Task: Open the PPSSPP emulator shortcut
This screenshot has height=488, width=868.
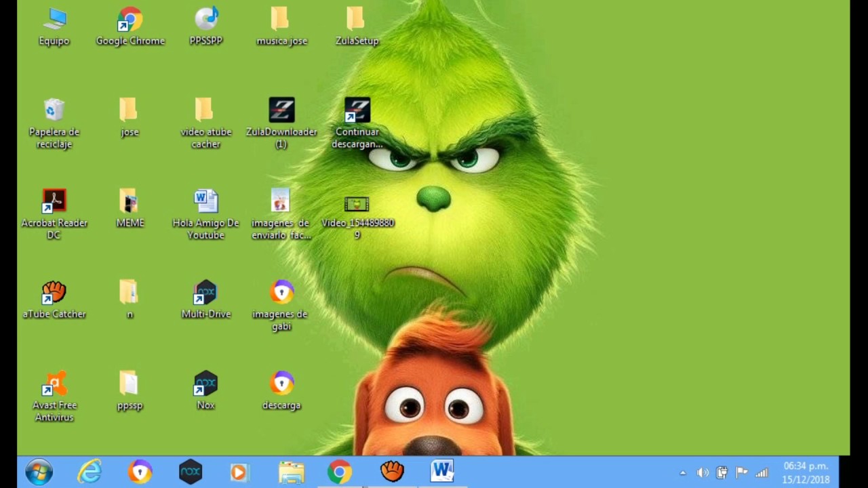Action: tap(206, 27)
